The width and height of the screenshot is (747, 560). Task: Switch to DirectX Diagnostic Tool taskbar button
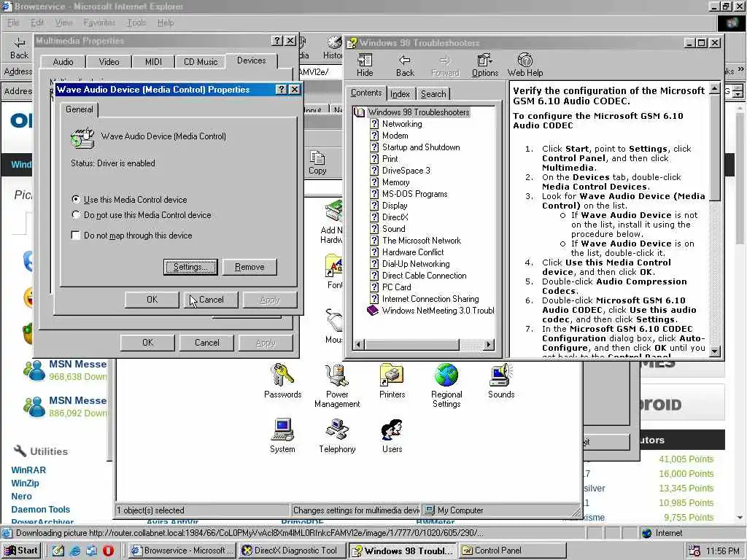coord(291,551)
